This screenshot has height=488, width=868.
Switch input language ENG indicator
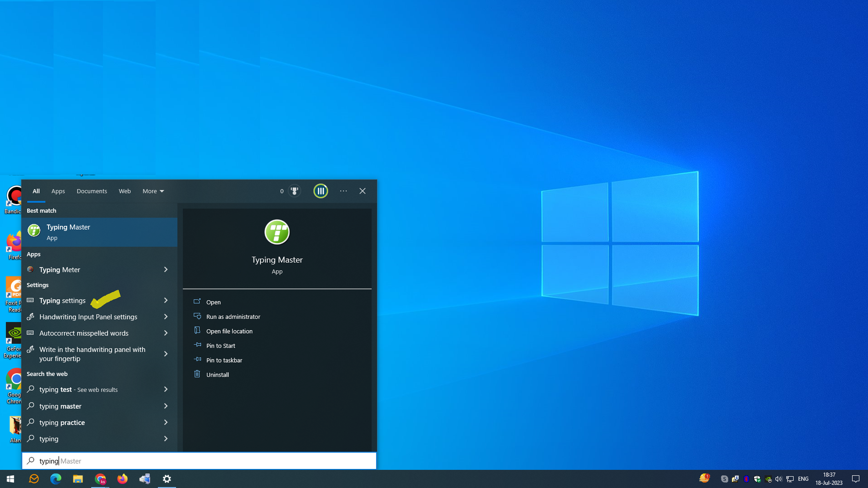pyautogui.click(x=803, y=479)
